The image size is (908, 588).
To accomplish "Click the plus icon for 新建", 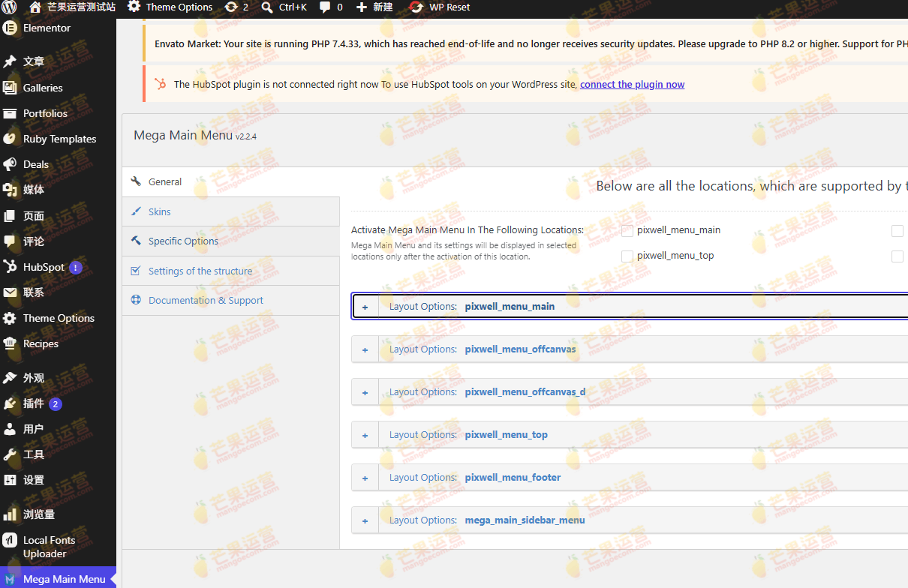I will [362, 7].
